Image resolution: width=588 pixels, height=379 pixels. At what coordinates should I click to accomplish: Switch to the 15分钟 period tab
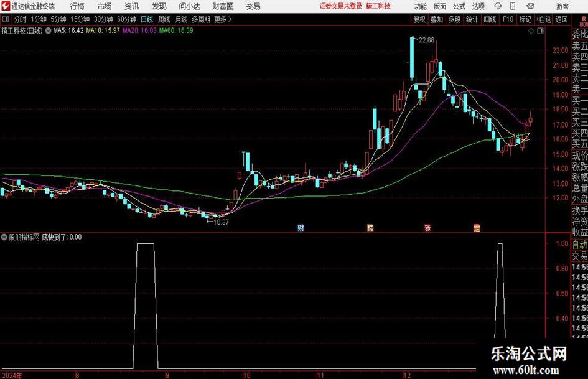click(80, 19)
